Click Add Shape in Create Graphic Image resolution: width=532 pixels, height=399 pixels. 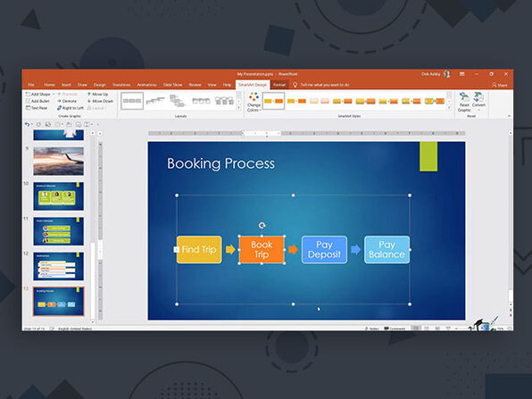coord(40,94)
